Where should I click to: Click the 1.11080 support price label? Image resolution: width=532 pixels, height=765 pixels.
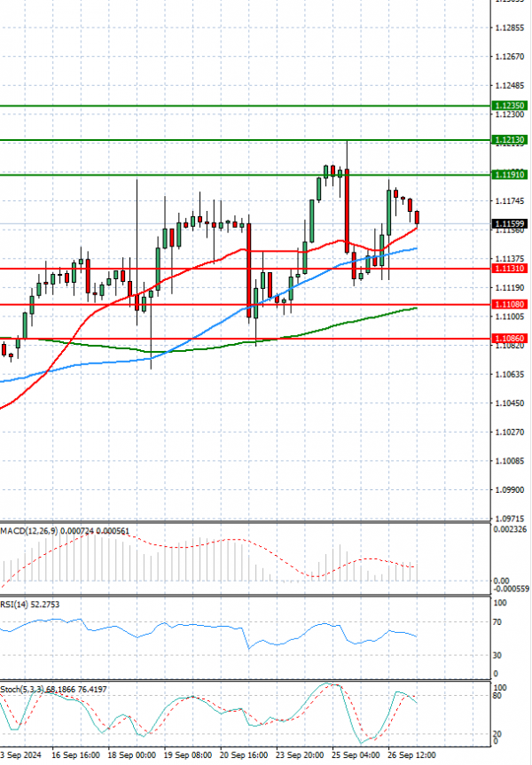(510, 304)
